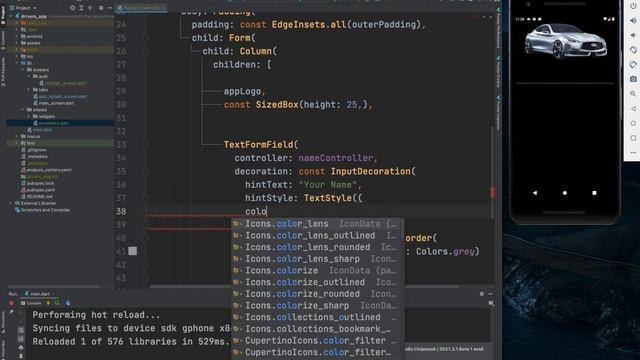Click the collapse all icon in Project panel

(x=90, y=8)
